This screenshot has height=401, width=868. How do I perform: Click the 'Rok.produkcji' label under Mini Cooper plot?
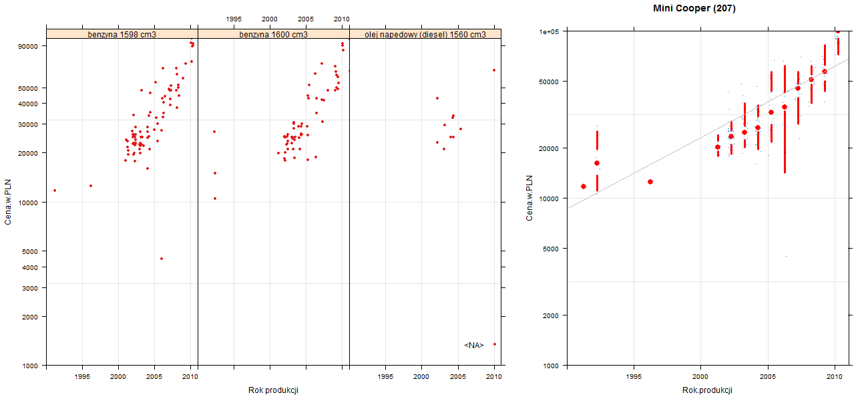pyautogui.click(x=708, y=390)
